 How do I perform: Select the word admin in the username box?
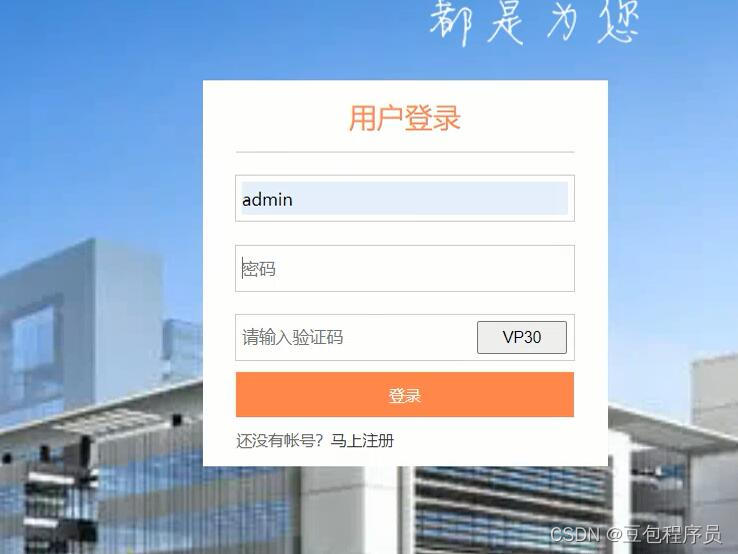pyautogui.click(x=267, y=200)
